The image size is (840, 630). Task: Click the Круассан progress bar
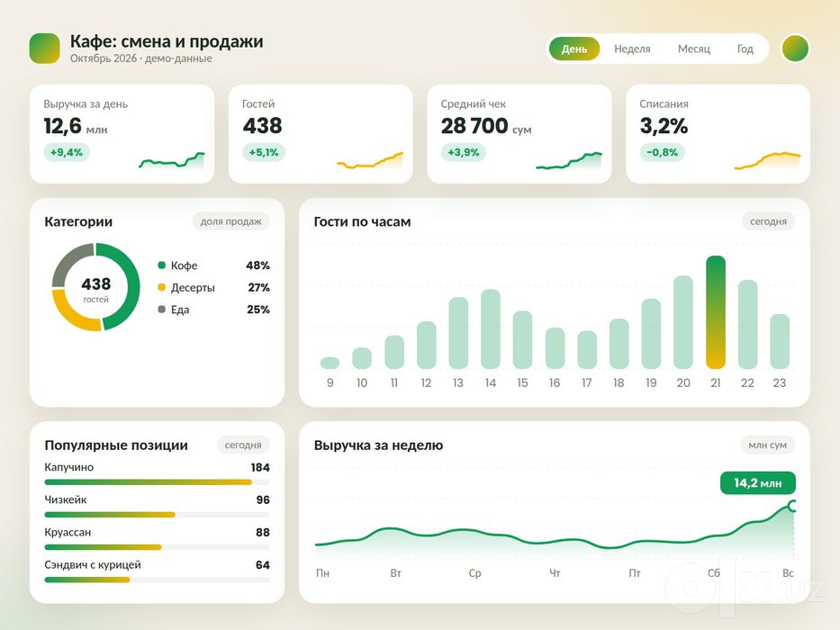click(157, 547)
